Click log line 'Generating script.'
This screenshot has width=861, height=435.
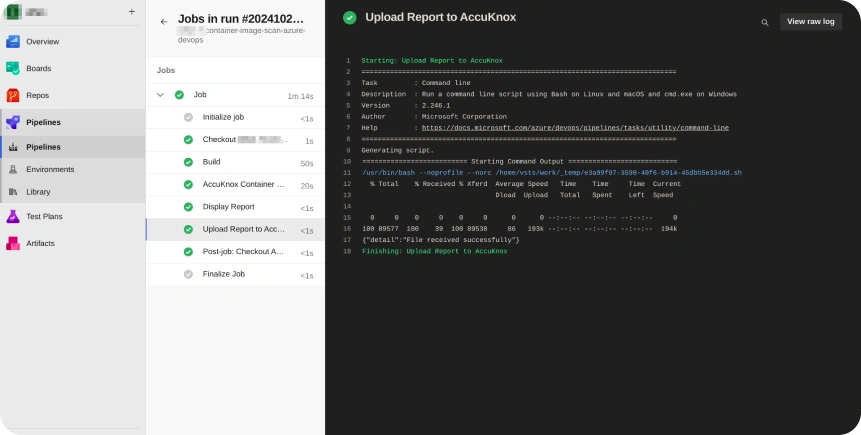click(398, 150)
